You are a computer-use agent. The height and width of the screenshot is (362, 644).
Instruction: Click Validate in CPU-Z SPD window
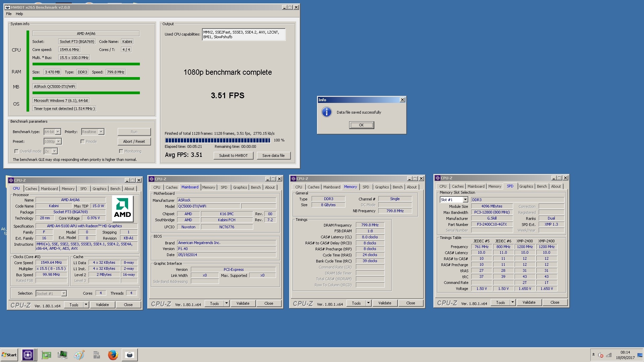tap(529, 302)
